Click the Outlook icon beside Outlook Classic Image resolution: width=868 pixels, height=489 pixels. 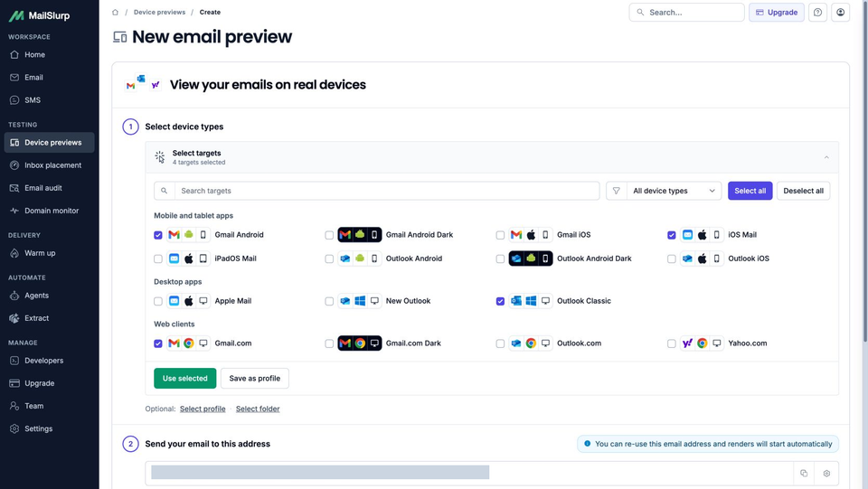point(516,301)
